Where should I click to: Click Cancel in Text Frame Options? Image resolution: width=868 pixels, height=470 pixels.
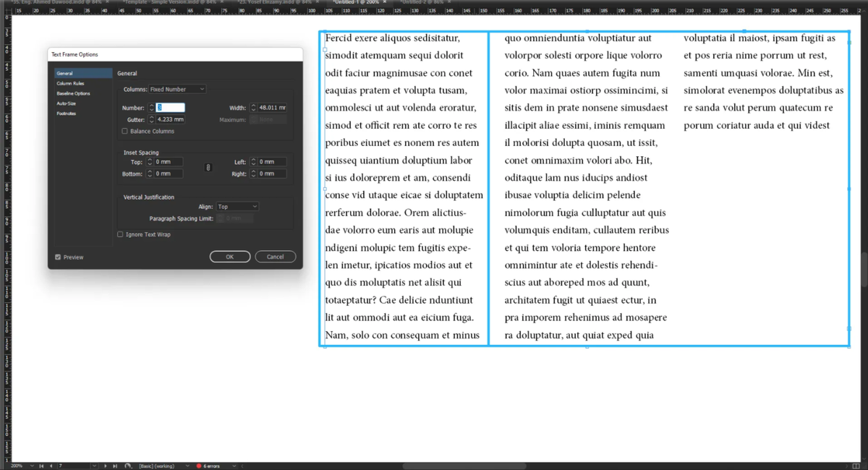(275, 257)
